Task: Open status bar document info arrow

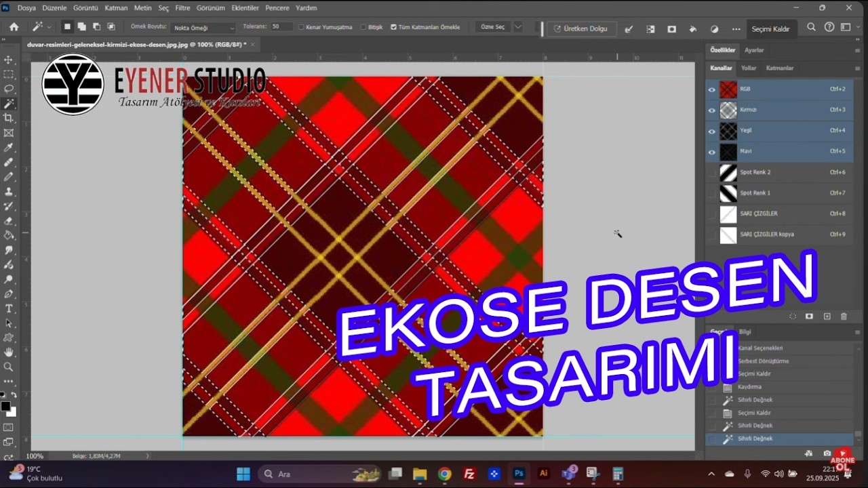Action: click(147, 456)
